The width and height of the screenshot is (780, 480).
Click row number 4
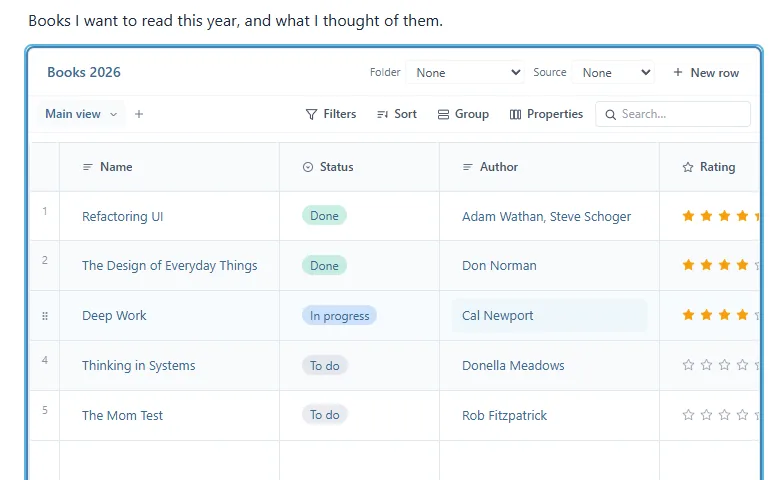click(x=45, y=360)
